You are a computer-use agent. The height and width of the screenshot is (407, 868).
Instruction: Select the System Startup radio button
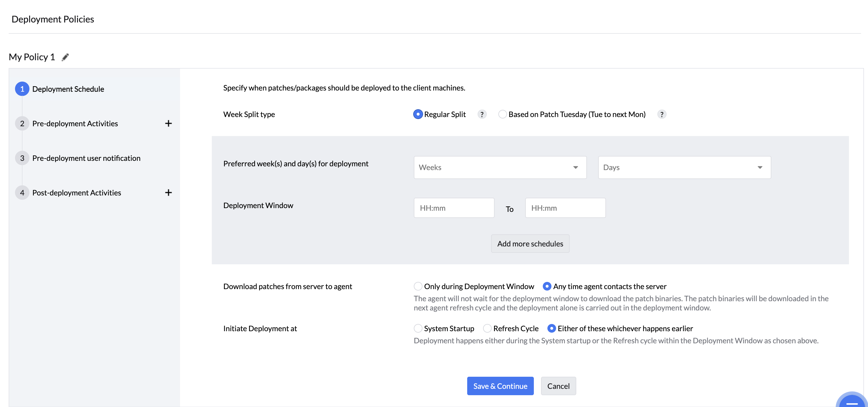(418, 329)
